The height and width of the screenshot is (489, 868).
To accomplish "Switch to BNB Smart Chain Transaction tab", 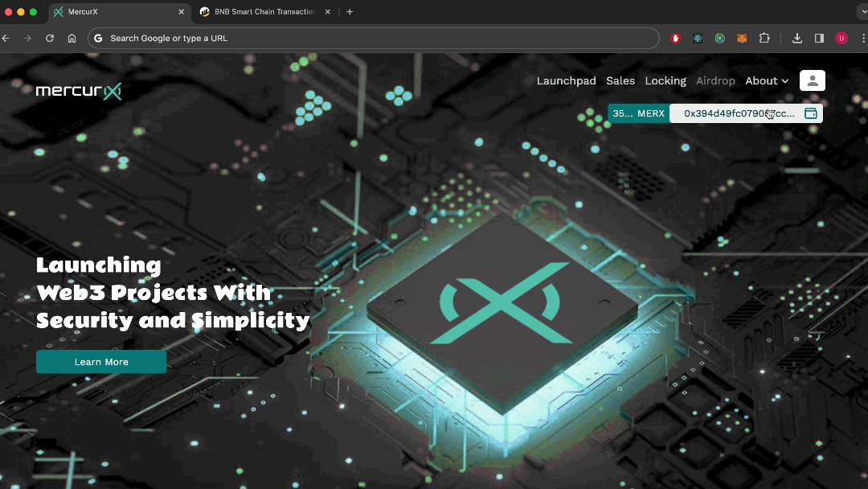I will tap(264, 11).
